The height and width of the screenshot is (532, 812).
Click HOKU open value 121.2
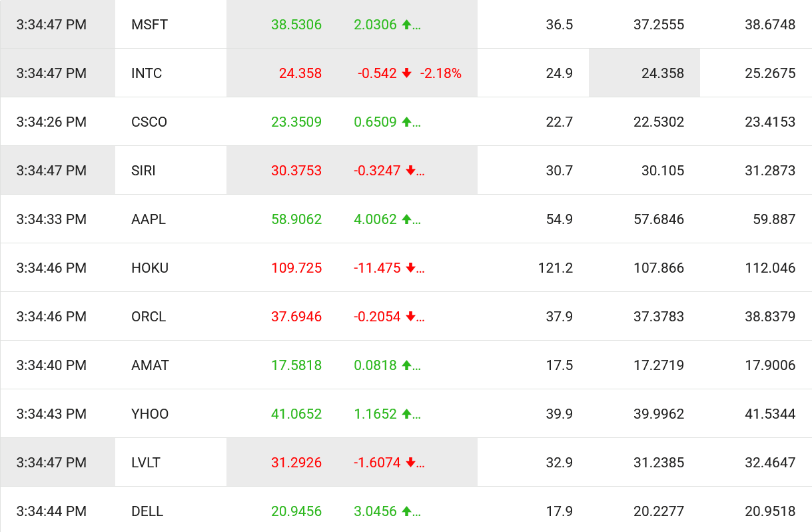click(x=556, y=268)
